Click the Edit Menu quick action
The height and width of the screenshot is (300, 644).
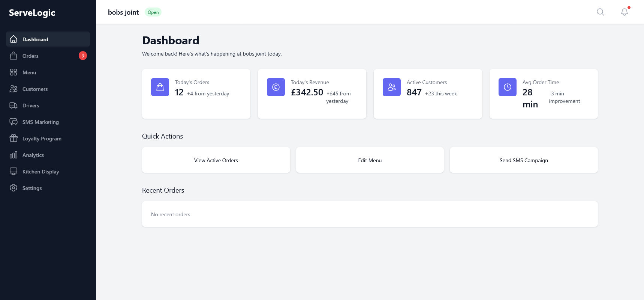[370, 160]
